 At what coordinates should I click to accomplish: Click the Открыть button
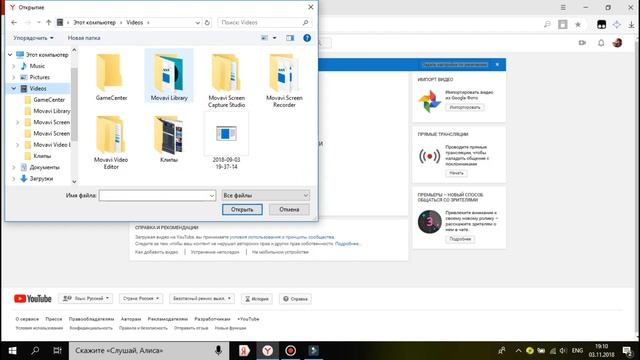click(x=242, y=209)
